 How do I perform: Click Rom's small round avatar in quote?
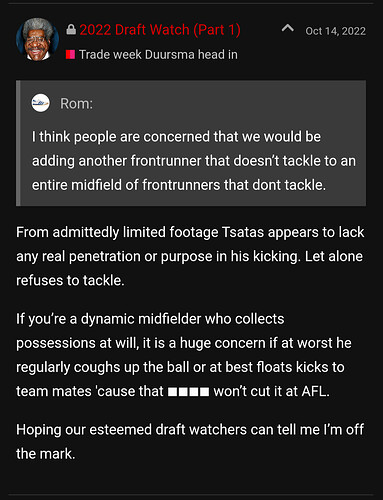(x=41, y=103)
